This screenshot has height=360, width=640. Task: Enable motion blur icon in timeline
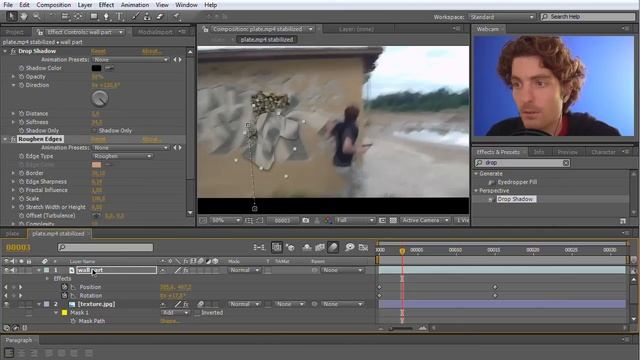click(x=333, y=247)
